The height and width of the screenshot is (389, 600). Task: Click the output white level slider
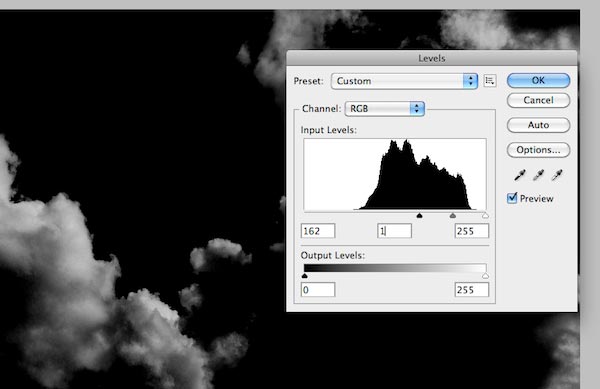pos(485,276)
